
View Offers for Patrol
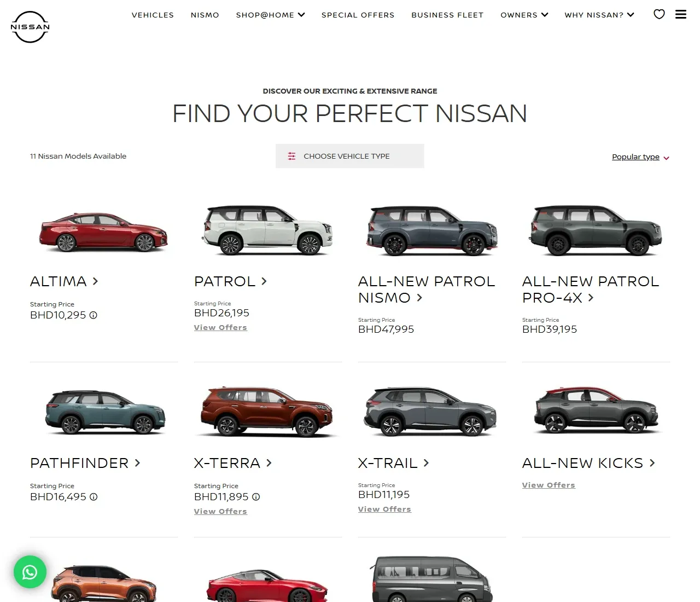pyautogui.click(x=220, y=327)
